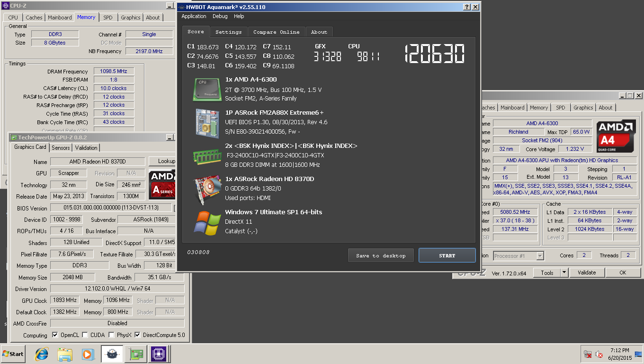644x364 pixels.
Task: Toggle the OpenCL checkbox in GPU-Z
Action: pos(55,335)
